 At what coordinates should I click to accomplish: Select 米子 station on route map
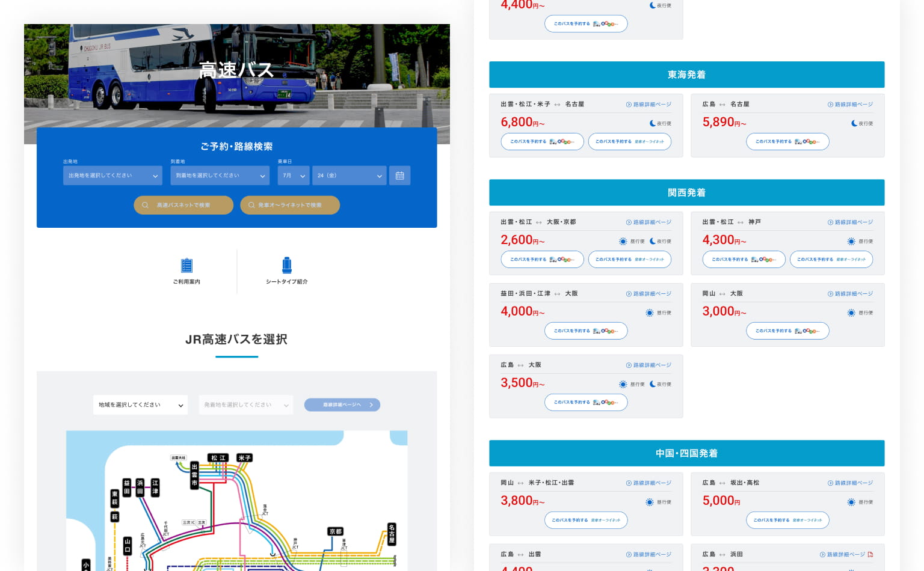(x=244, y=458)
